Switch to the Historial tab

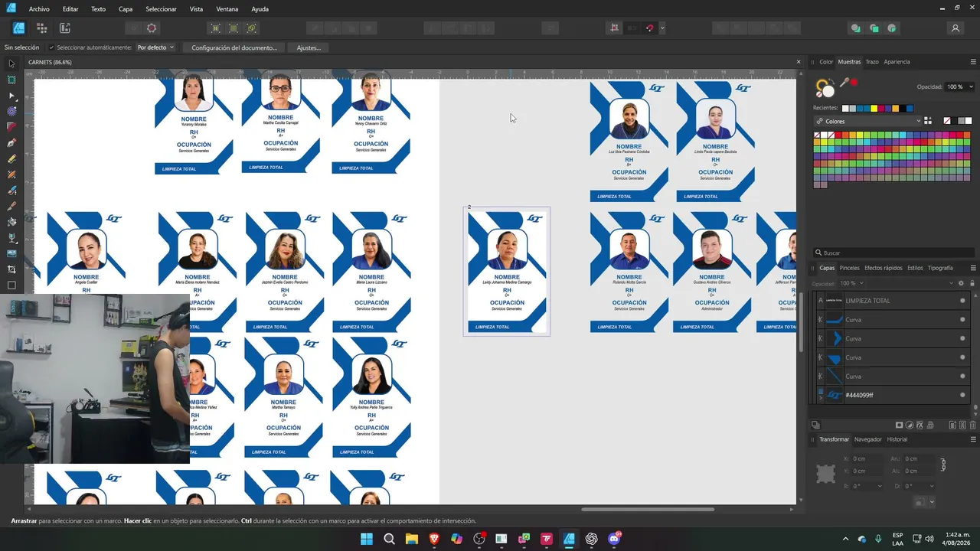897,439
